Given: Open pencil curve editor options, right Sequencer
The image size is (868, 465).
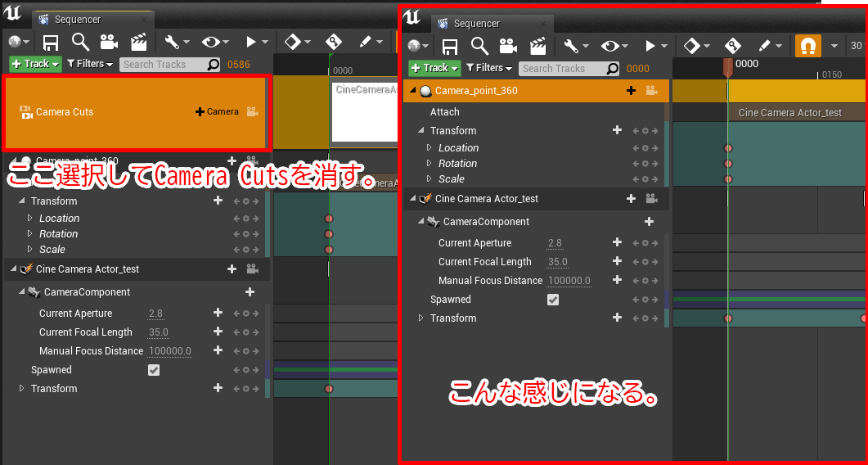Looking at the screenshot, I should tap(770, 46).
